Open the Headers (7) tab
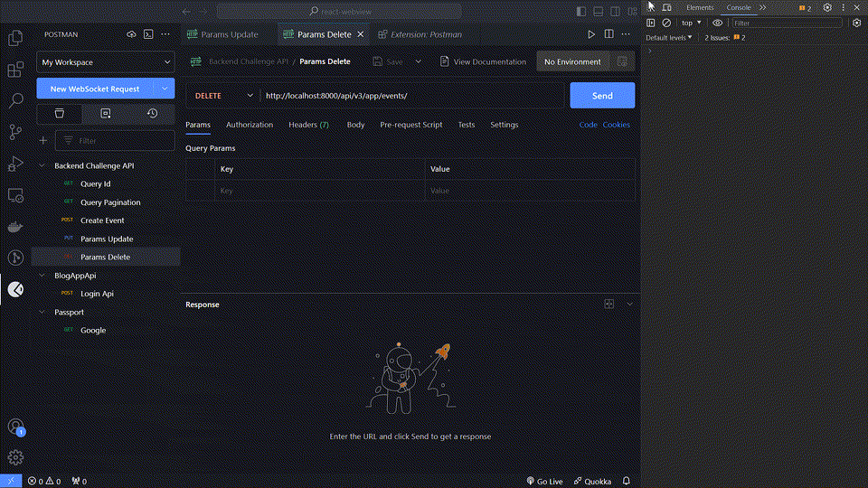The width and height of the screenshot is (868, 488). [309, 125]
